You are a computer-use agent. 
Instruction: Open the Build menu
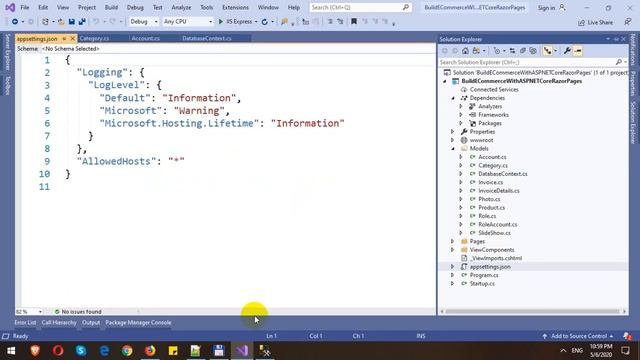click(x=111, y=7)
